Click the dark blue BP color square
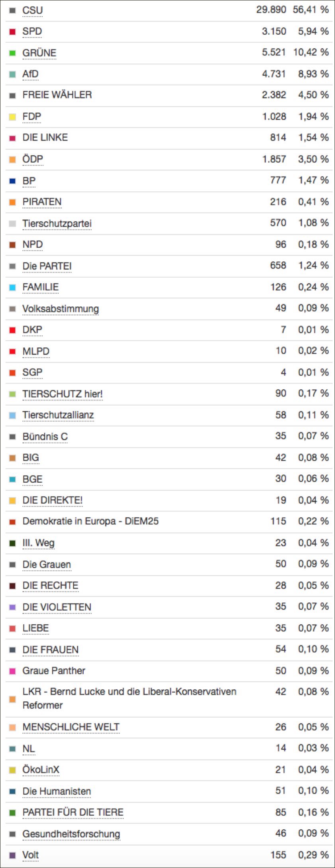Image resolution: width=335 pixels, height=868 pixels. (x=12, y=181)
